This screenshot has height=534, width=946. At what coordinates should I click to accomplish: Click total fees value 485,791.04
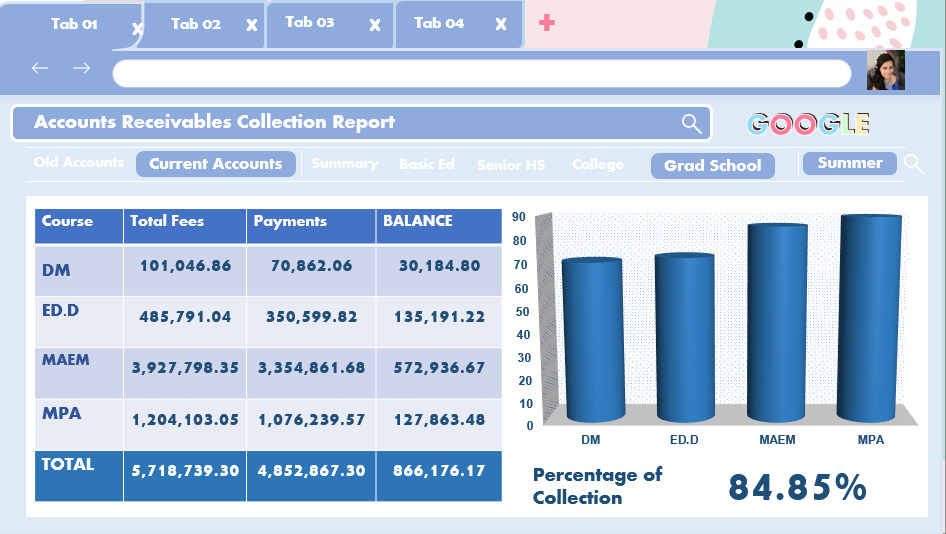(185, 317)
